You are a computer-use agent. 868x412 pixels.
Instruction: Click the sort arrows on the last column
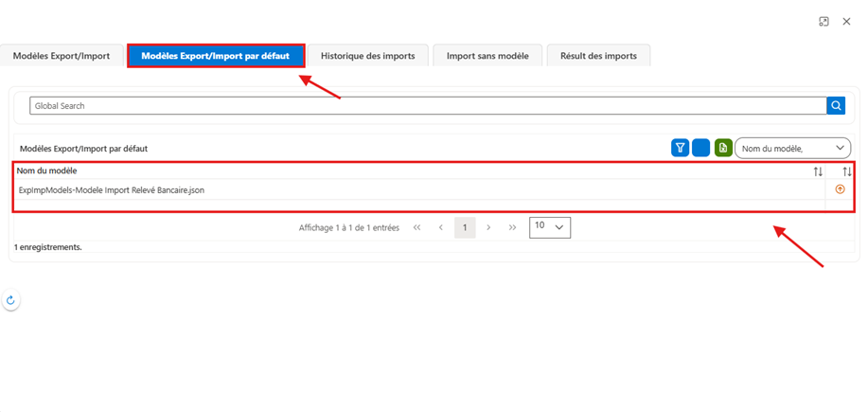[x=847, y=172]
